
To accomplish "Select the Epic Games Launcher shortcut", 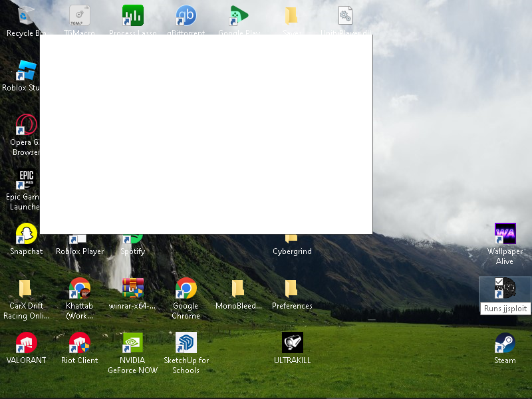I will point(26,179).
